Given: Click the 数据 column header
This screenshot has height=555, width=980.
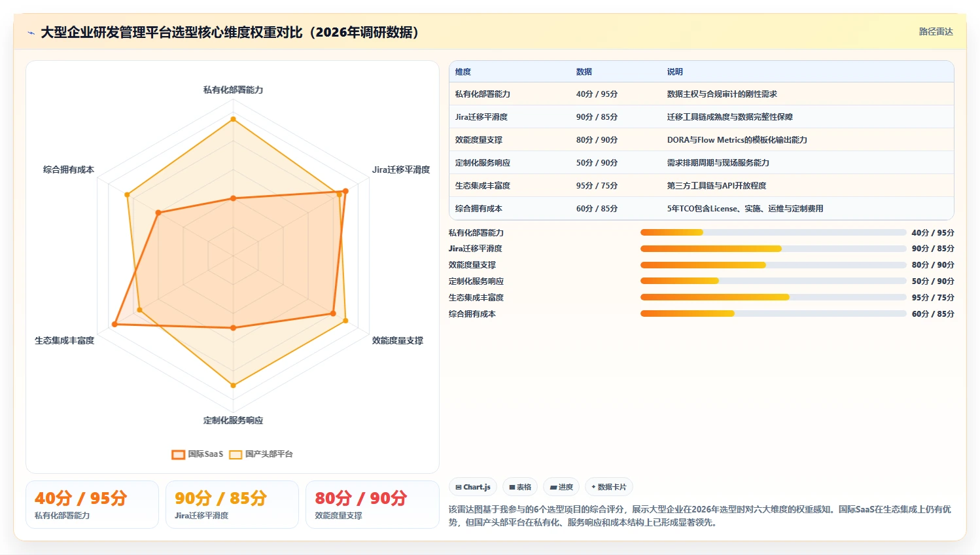Looking at the screenshot, I should coord(584,72).
